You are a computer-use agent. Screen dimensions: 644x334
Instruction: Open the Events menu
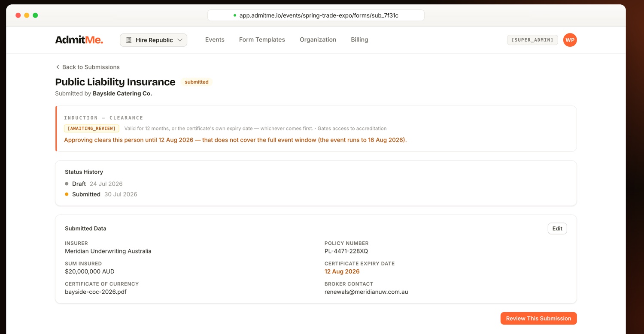coord(215,39)
